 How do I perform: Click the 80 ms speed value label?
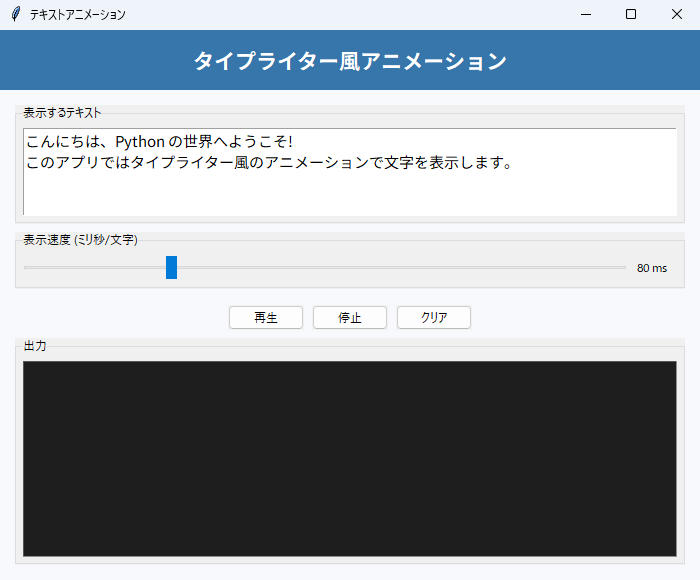(652, 268)
